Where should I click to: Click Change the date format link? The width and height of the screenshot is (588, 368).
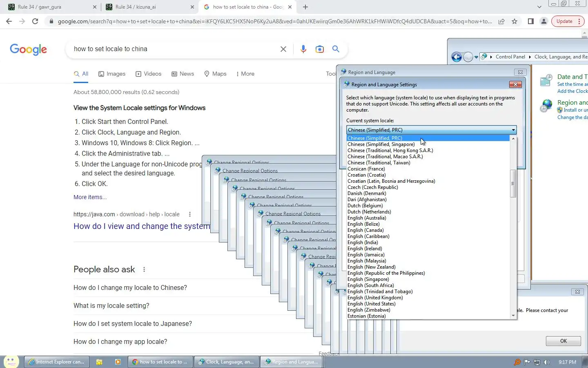click(x=572, y=117)
